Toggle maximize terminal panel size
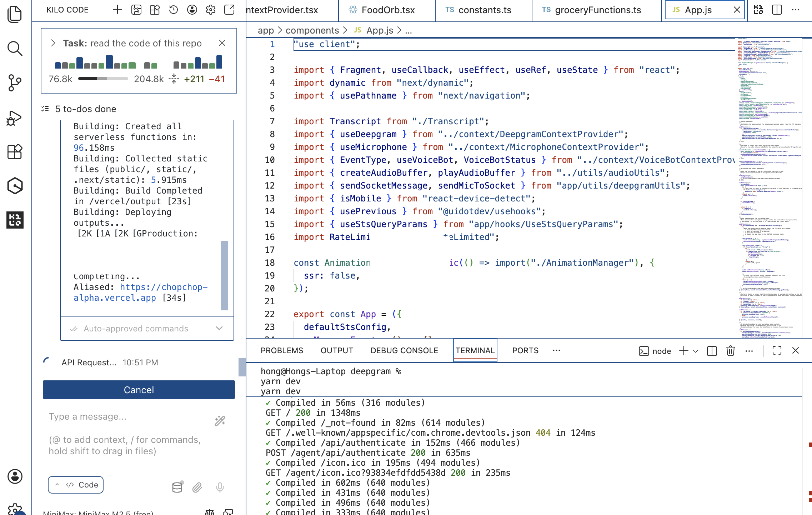 (777, 351)
